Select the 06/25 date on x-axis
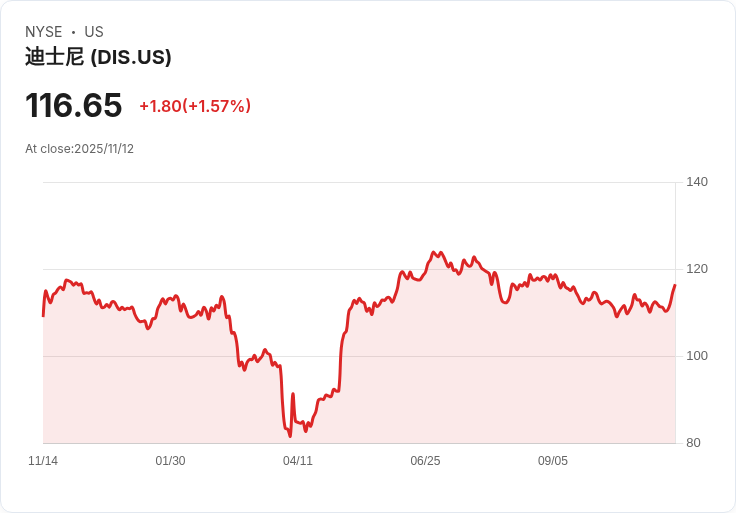 (x=425, y=461)
